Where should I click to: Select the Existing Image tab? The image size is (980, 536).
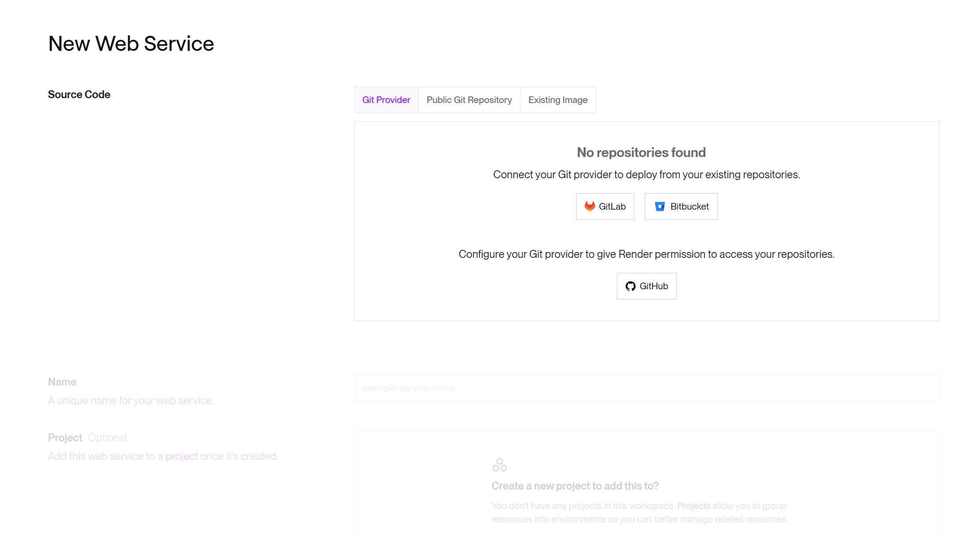tap(558, 100)
